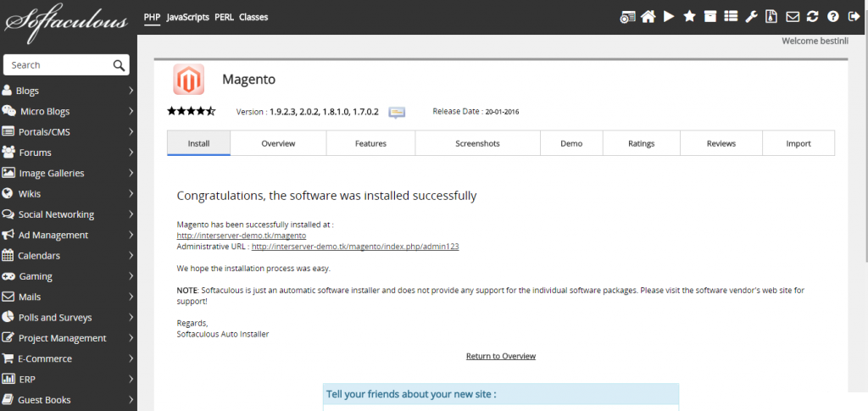Expand the Micro Blogs category chevron
Image resolution: width=868 pixels, height=411 pixels.
click(131, 111)
